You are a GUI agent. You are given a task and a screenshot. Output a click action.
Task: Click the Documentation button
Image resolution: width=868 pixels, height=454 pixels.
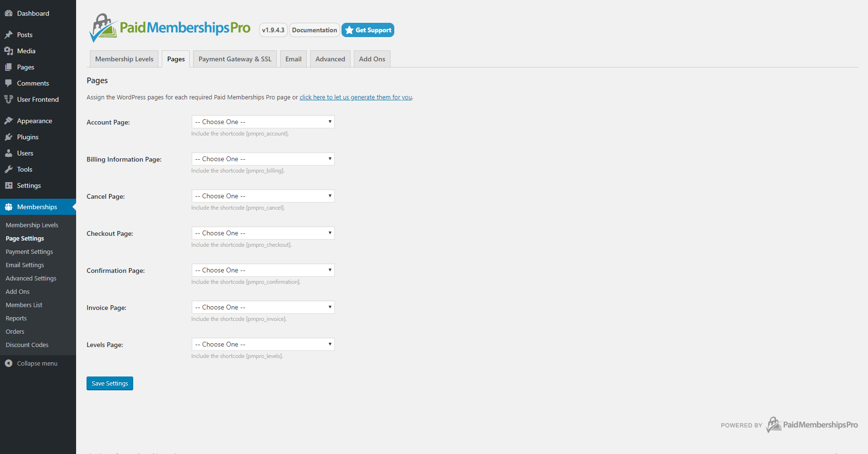(x=314, y=30)
